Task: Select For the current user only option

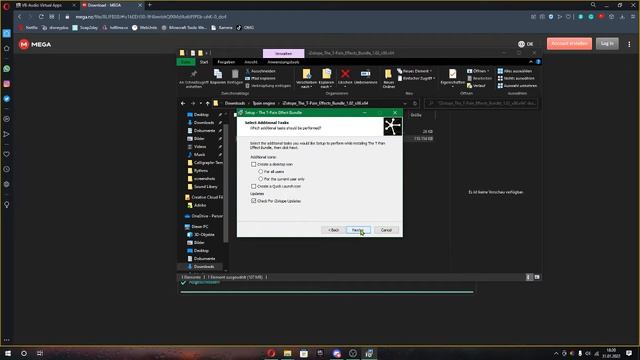Action: click(260, 179)
